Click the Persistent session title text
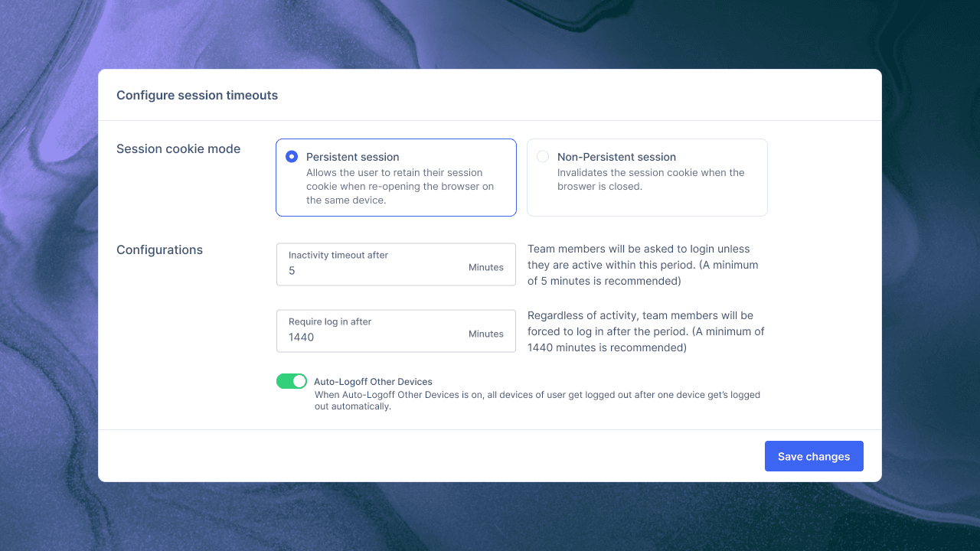Screen dimensions: 980x551 [x=352, y=157]
